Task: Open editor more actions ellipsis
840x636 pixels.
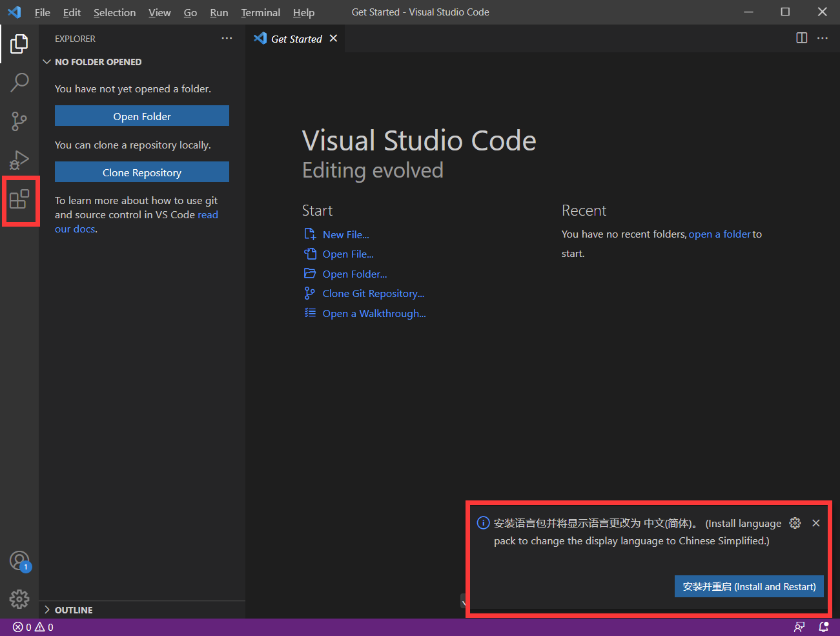Action: (x=822, y=38)
